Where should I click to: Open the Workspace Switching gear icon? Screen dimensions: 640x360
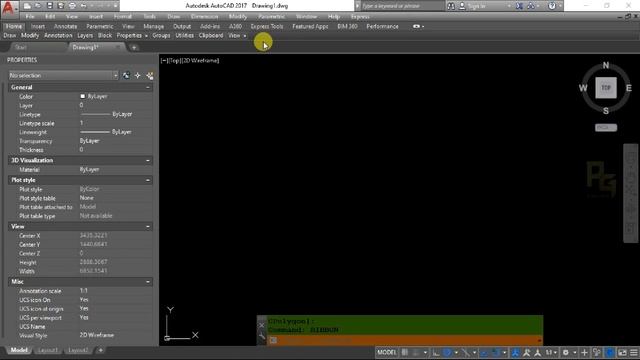click(566, 352)
